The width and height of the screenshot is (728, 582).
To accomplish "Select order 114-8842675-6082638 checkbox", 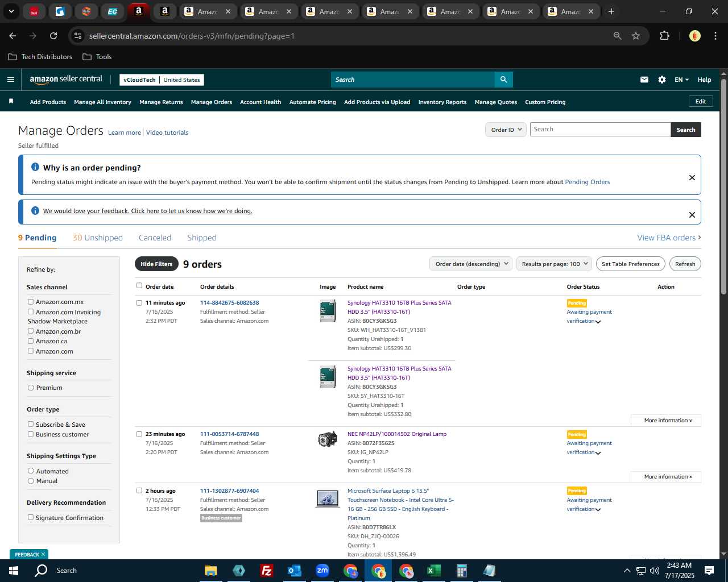I will [139, 303].
